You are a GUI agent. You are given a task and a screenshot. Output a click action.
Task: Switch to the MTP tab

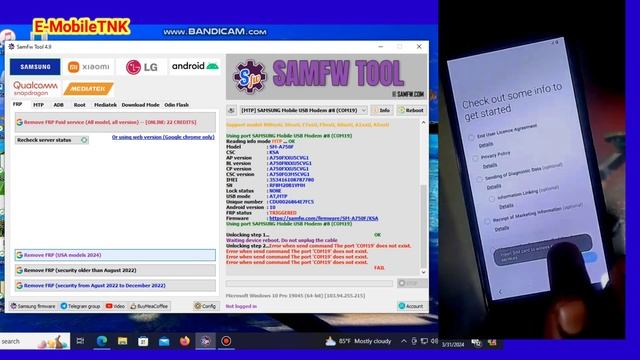pos(38,105)
